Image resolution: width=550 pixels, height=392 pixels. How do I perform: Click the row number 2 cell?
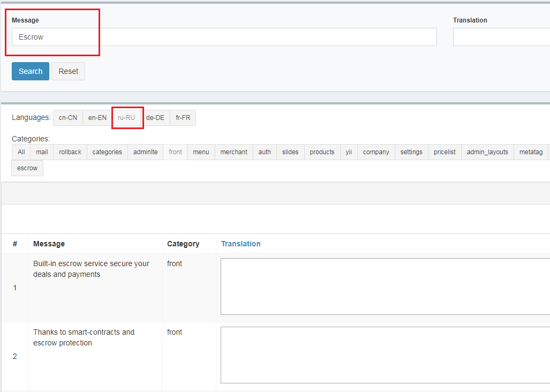coord(15,356)
